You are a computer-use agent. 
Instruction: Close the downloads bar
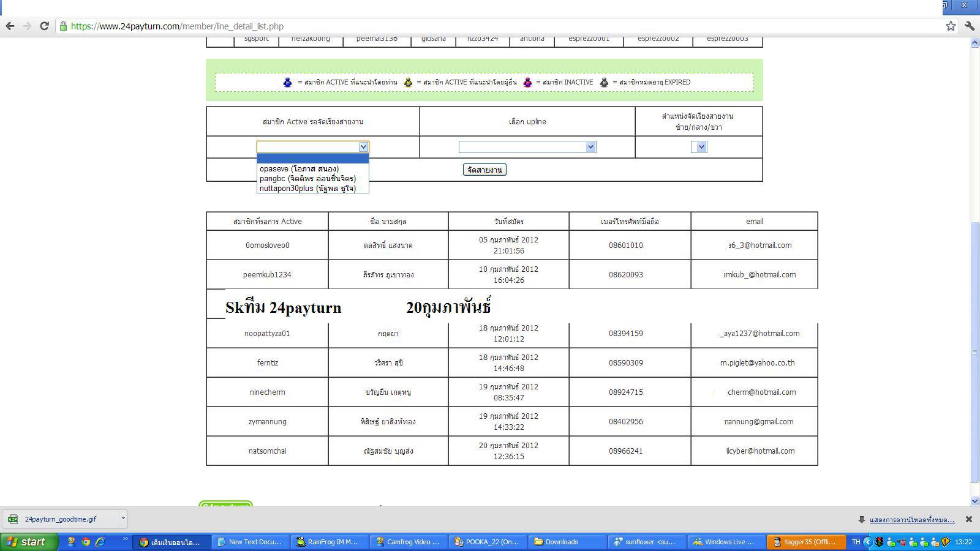tap(968, 519)
